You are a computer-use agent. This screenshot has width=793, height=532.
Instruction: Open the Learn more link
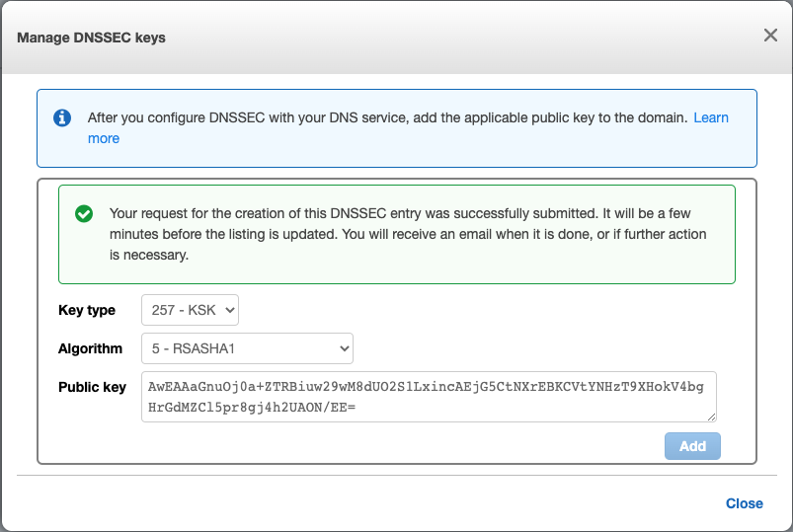point(710,117)
